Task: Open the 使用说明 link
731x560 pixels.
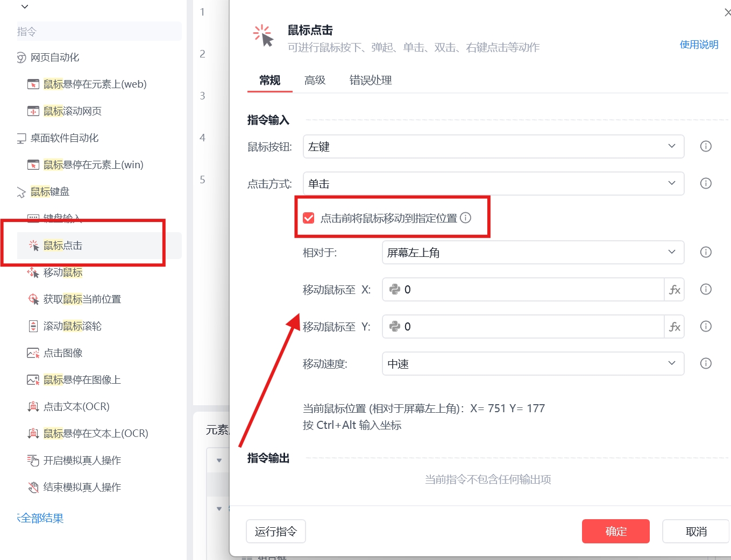Action: pyautogui.click(x=699, y=45)
